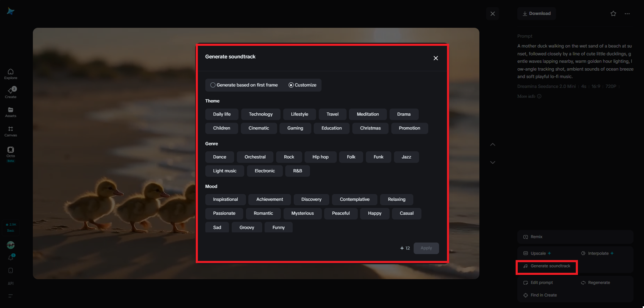Toggle the Education theme chip

click(331, 128)
